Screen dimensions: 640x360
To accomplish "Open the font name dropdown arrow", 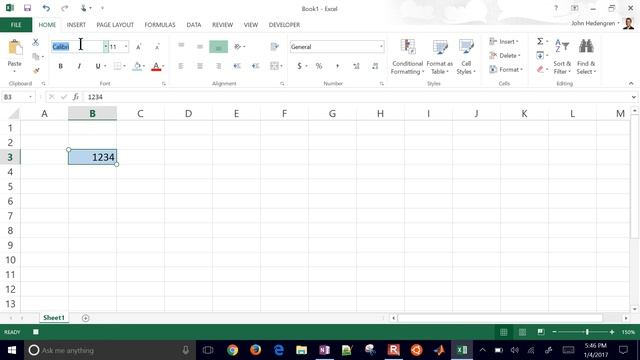I will [106, 47].
